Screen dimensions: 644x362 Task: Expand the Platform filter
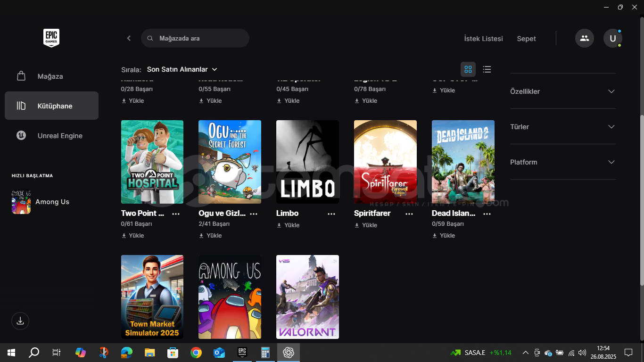pos(563,162)
